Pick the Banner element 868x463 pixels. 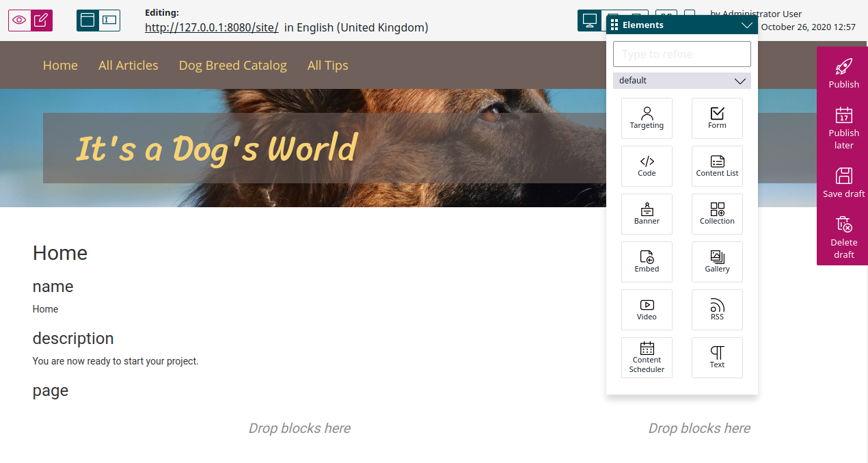click(647, 214)
